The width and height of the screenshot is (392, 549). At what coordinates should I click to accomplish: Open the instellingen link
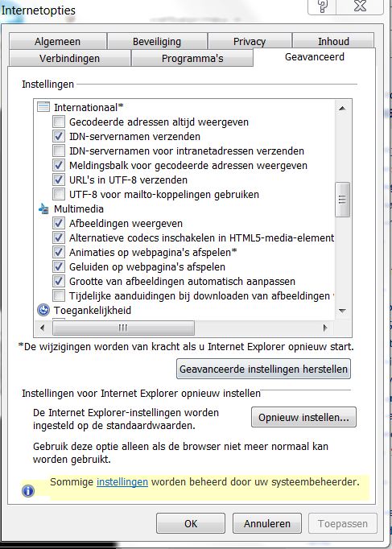click(122, 482)
